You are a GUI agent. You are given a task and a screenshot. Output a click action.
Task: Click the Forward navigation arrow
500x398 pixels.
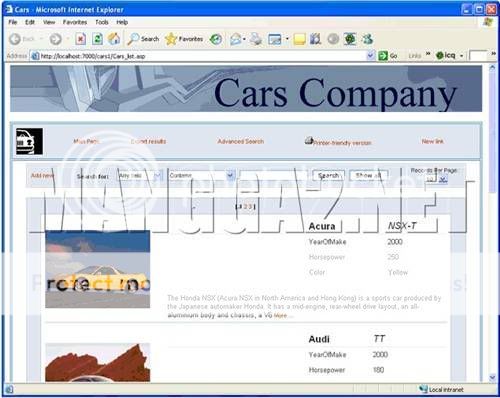pyautogui.click(x=55, y=39)
